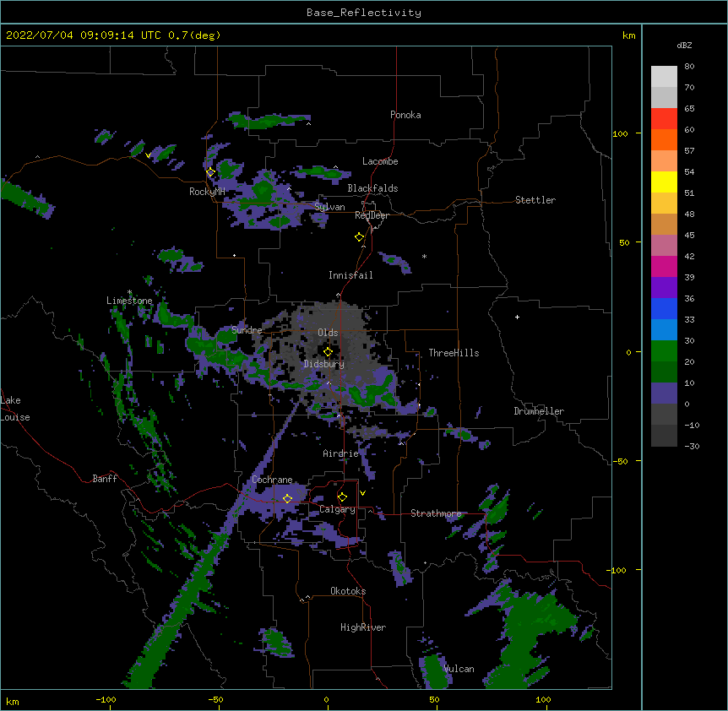
Task: Select the blue 33-36 dBZ legend swatch
Action: 664,308
